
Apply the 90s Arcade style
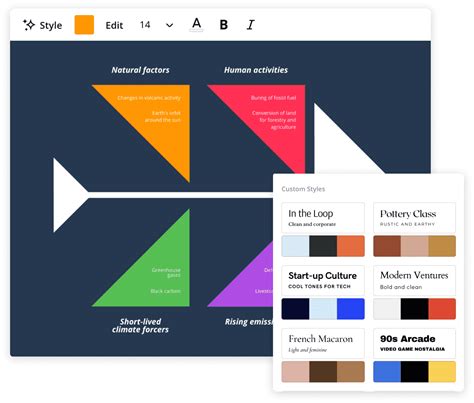click(414, 343)
